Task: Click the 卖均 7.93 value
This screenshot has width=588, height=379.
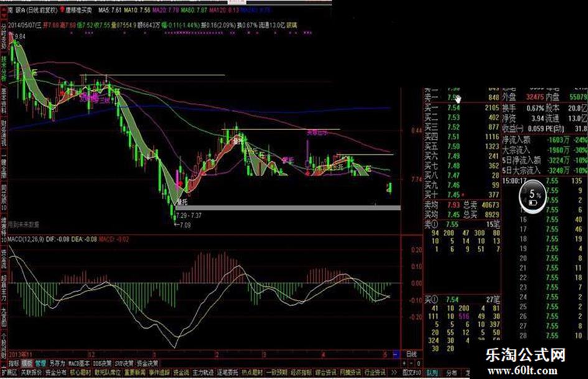Action: click(x=453, y=205)
